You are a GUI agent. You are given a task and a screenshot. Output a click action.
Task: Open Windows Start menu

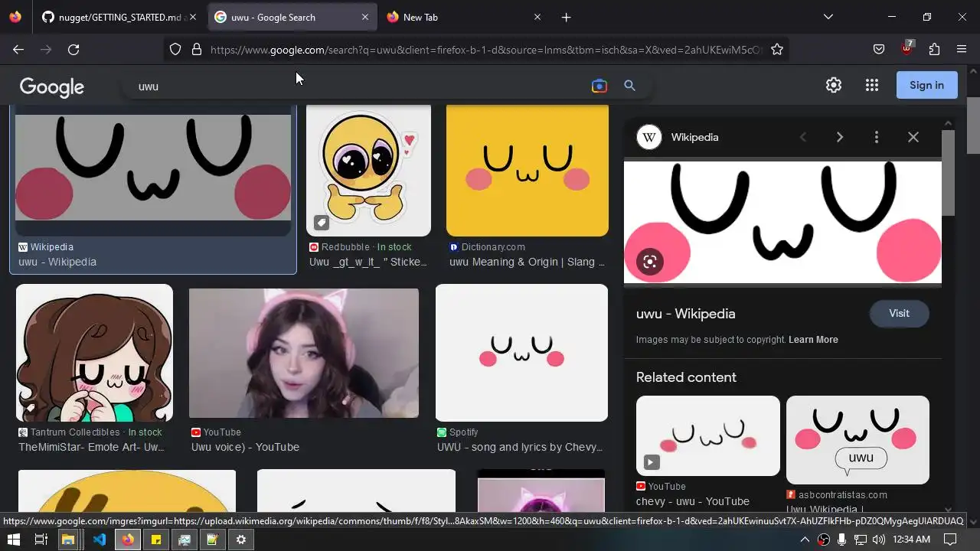(x=13, y=540)
